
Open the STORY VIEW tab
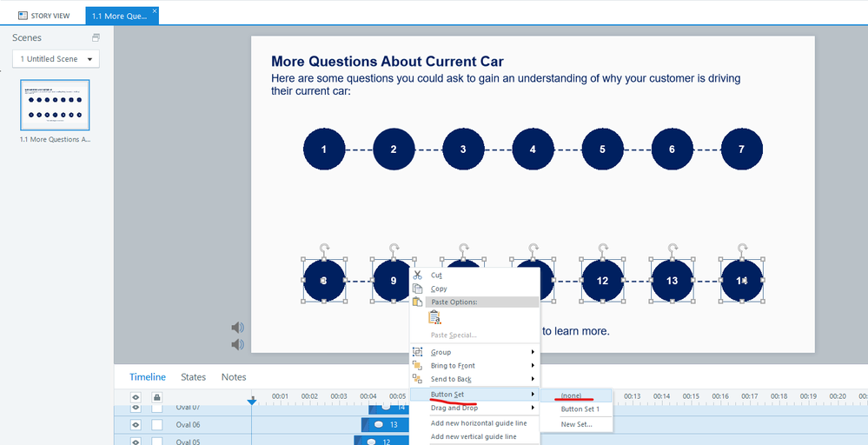(x=43, y=16)
